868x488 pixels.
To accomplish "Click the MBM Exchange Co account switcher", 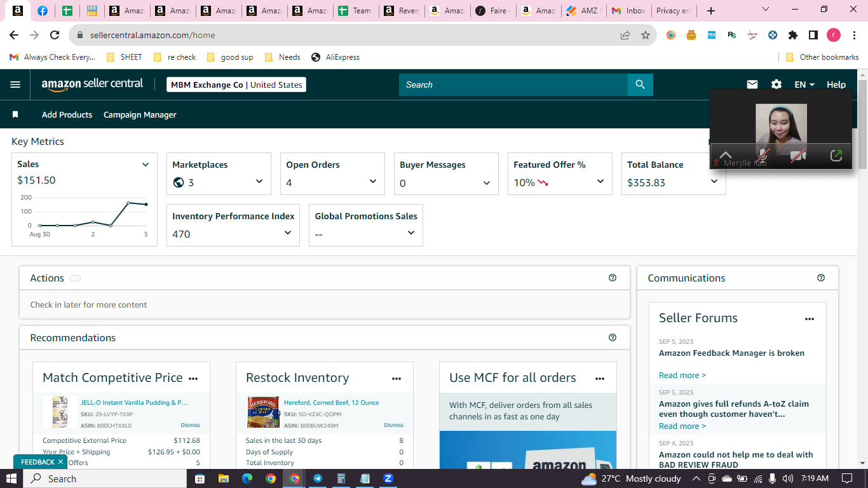I will tap(236, 85).
